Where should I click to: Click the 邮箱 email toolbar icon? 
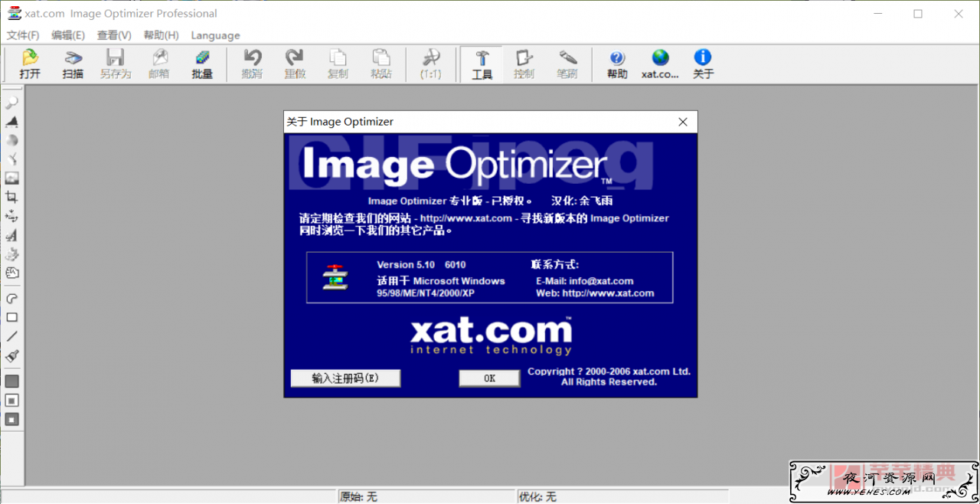tap(159, 64)
